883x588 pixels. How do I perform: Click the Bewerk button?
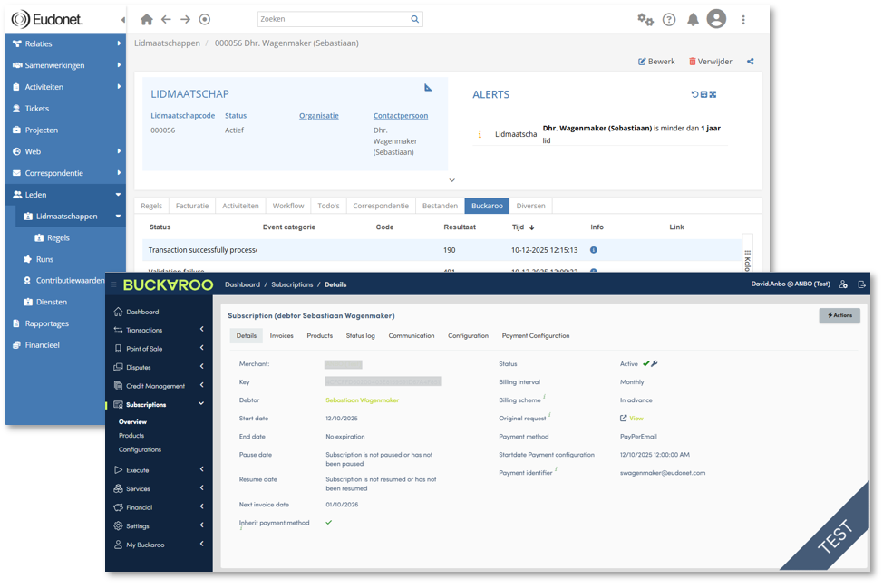tap(656, 62)
